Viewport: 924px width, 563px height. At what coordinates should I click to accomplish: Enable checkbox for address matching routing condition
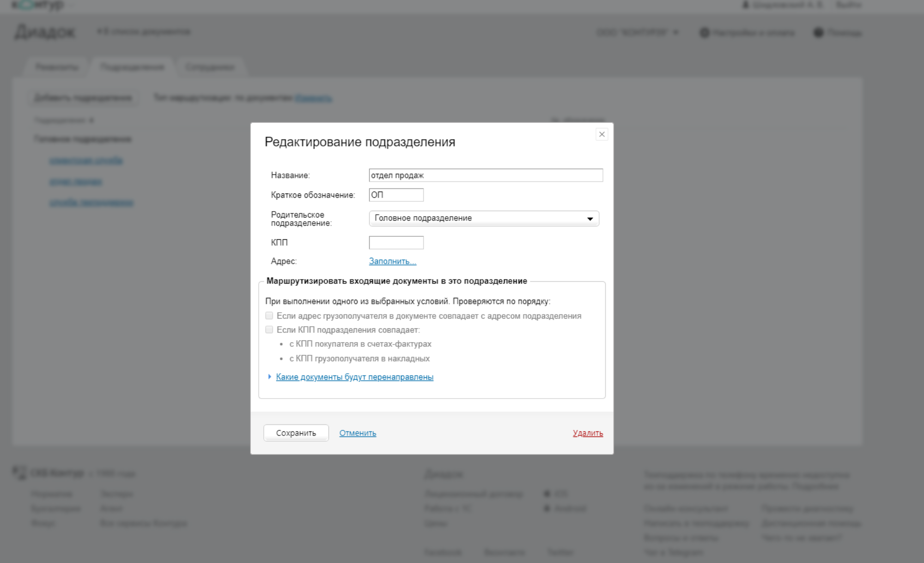coord(268,315)
